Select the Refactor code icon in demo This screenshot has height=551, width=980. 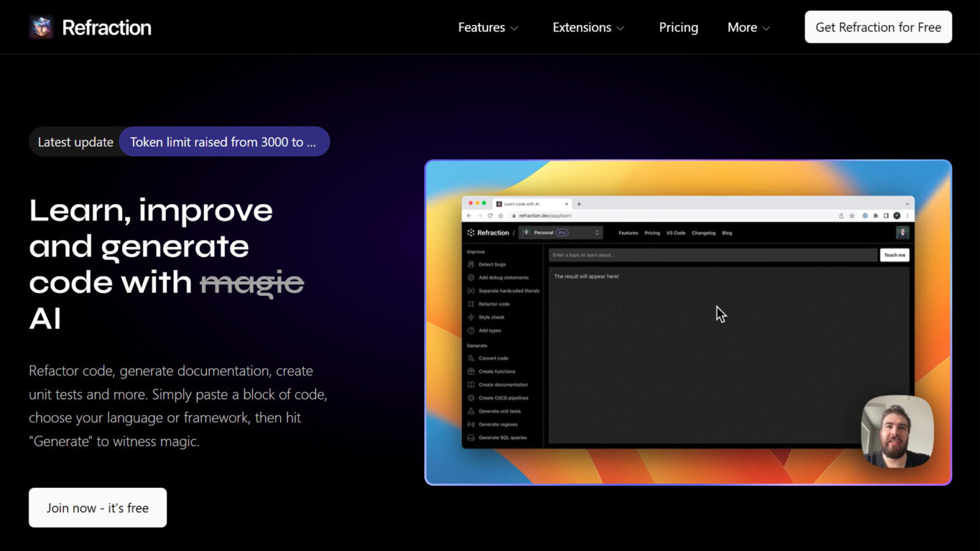471,304
